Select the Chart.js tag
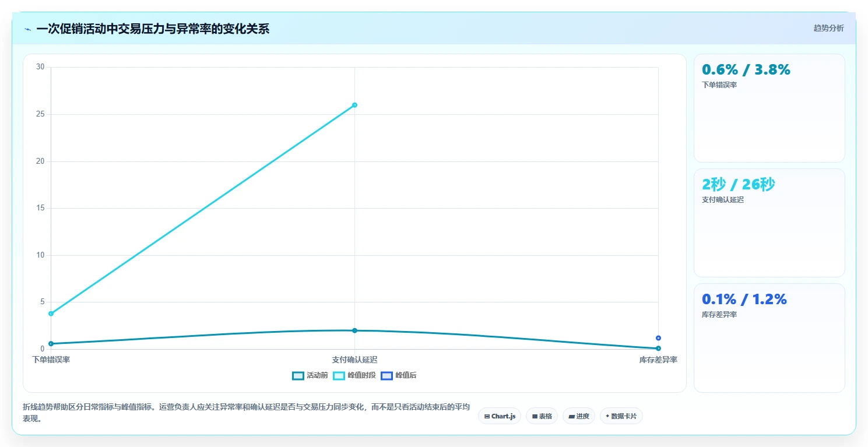 pos(500,416)
